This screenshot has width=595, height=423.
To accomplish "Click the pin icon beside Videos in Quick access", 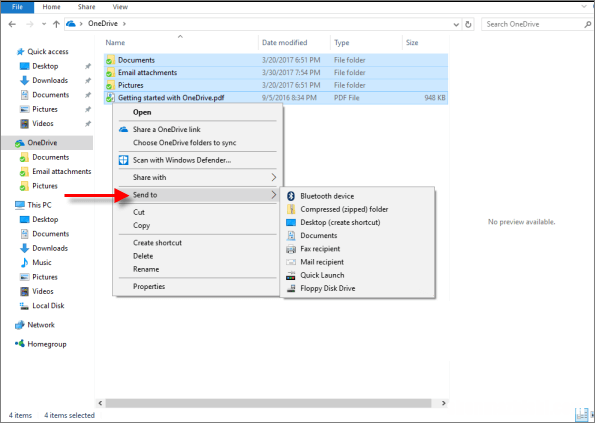I will tap(88, 124).
